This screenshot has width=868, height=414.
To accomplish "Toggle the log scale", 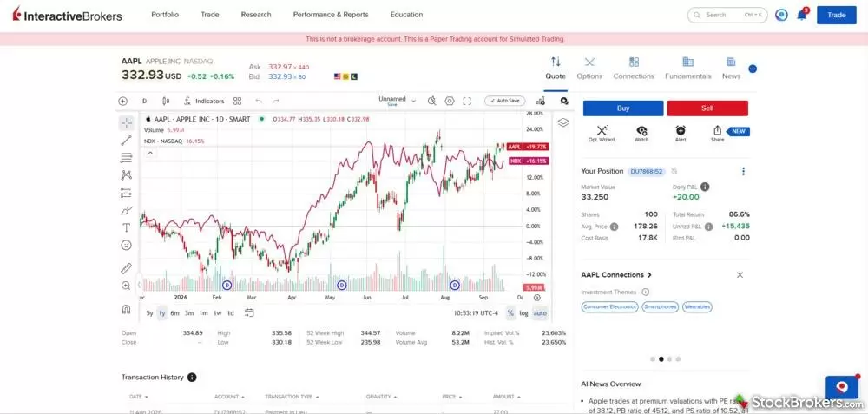I will pos(523,313).
